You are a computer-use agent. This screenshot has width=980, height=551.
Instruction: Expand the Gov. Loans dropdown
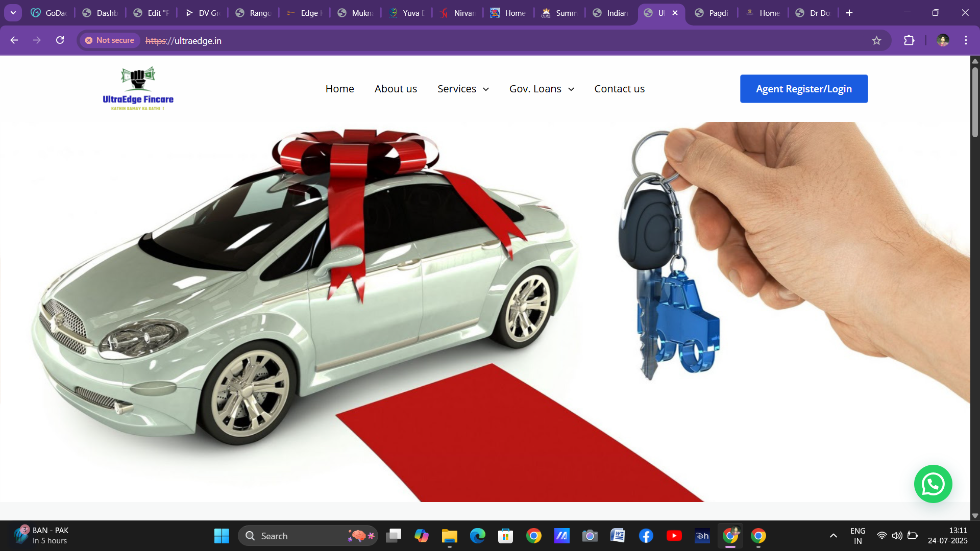pos(542,89)
